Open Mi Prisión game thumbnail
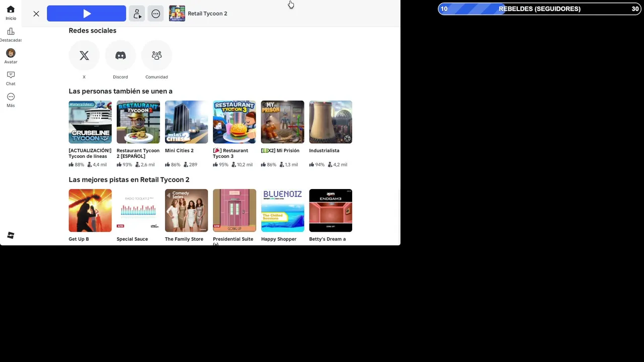The height and width of the screenshot is (362, 644). [283, 122]
